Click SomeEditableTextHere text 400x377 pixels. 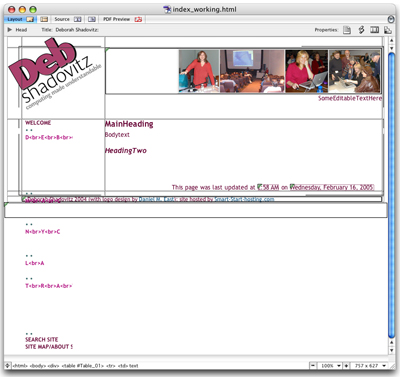[350, 98]
